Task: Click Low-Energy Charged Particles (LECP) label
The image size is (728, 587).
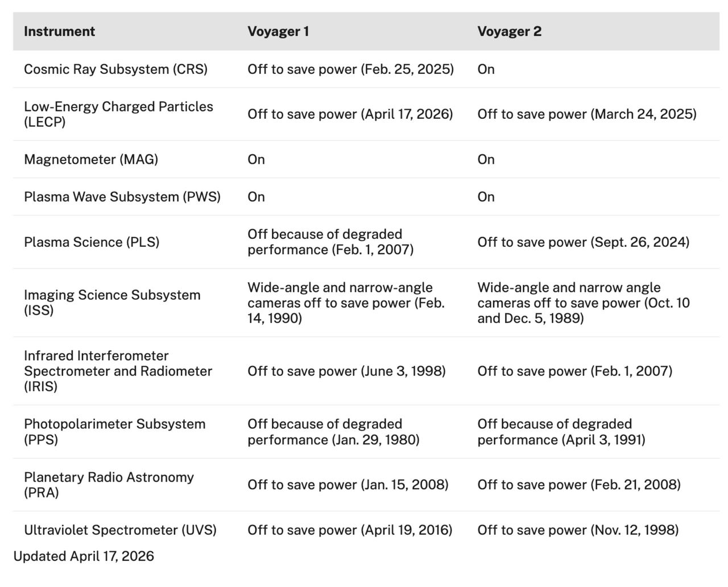Action: tap(118, 114)
